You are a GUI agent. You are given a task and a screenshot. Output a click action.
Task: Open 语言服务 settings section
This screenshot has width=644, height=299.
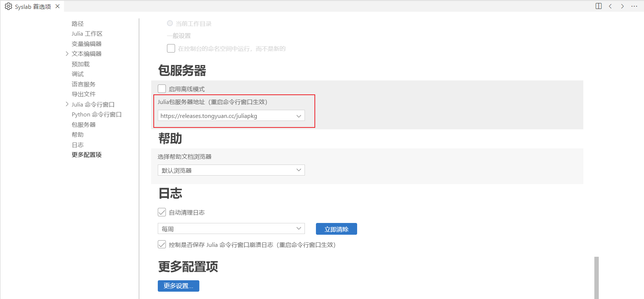(x=83, y=84)
